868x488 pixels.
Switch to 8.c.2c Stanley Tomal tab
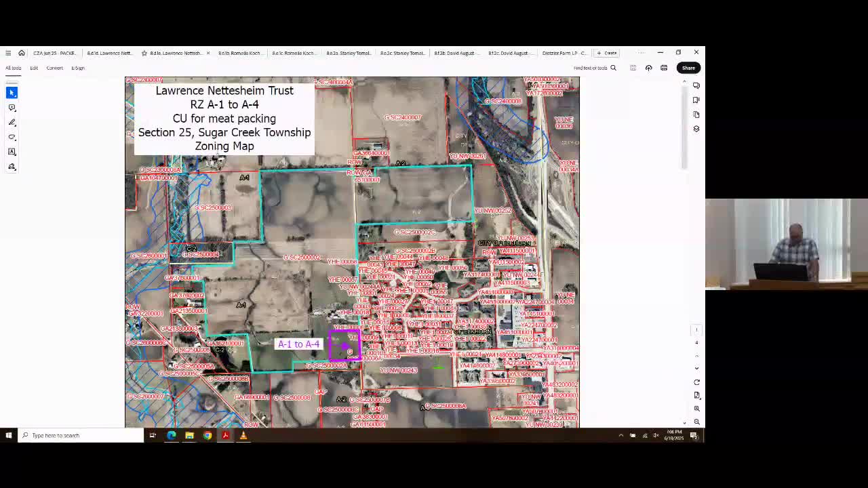click(402, 53)
